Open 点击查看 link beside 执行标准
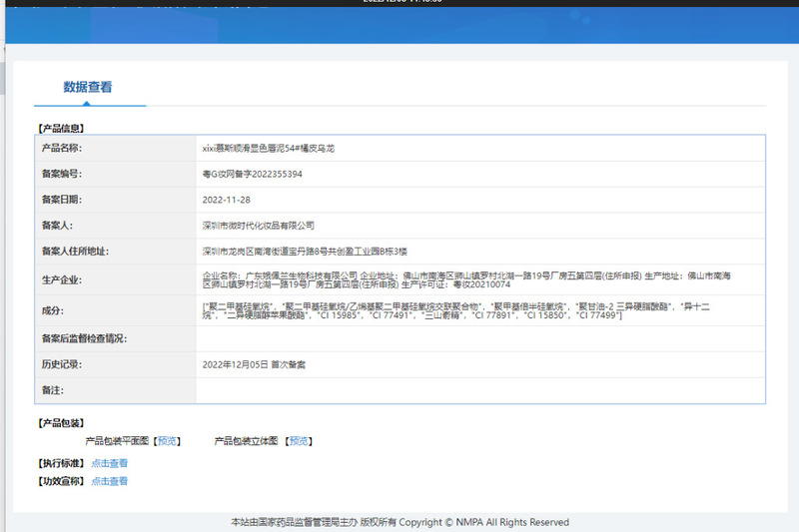This screenshot has width=799, height=532. [x=110, y=463]
